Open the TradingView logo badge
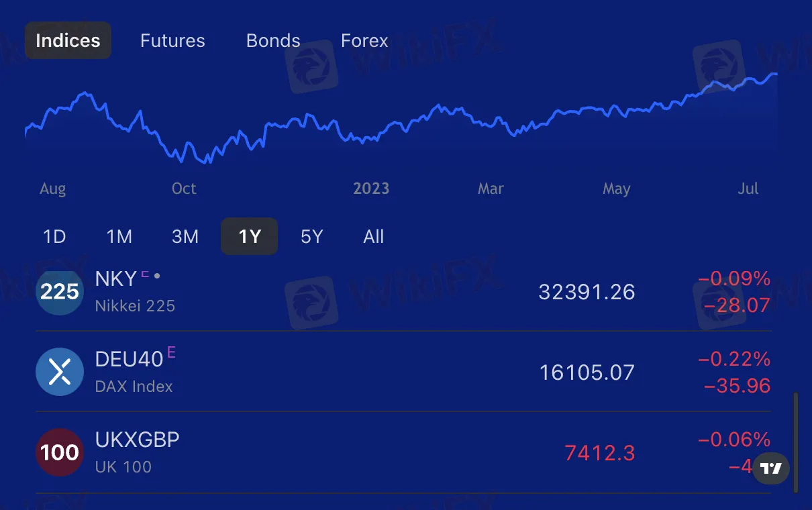812x510 pixels. click(x=771, y=468)
